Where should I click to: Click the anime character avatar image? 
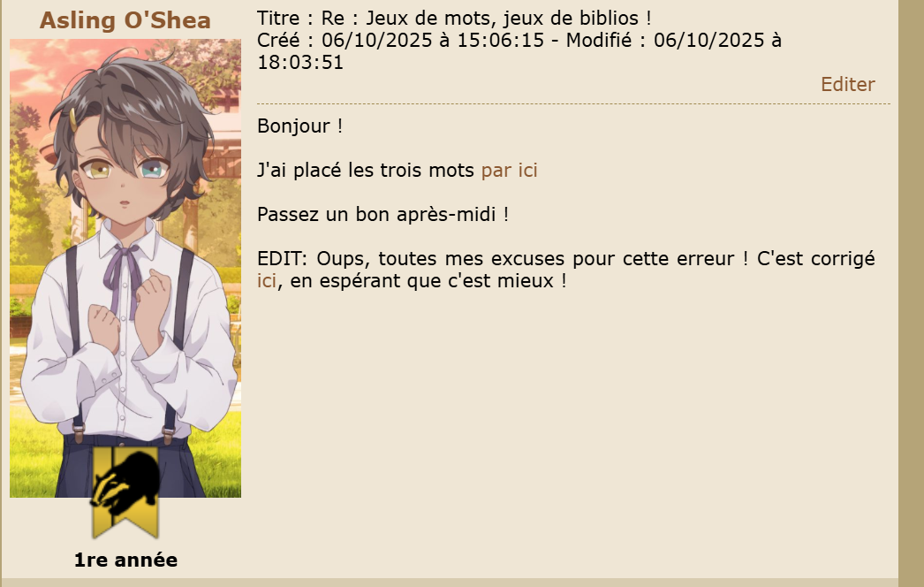click(125, 269)
